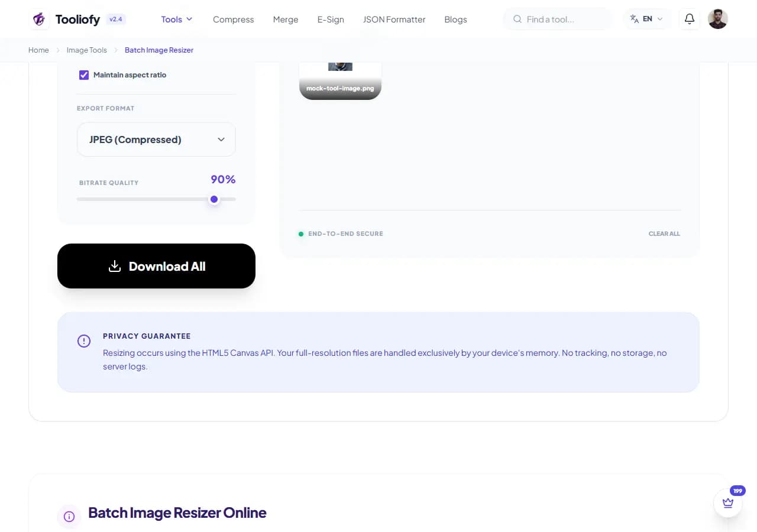Click the PRIVACY GUARANTEE heading
This screenshot has height=532, width=757.
point(147,336)
